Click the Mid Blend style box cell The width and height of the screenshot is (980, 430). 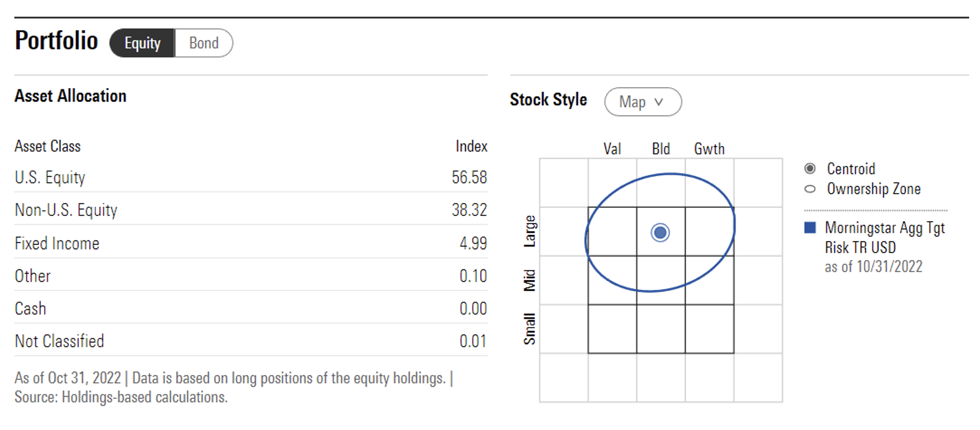(x=660, y=280)
